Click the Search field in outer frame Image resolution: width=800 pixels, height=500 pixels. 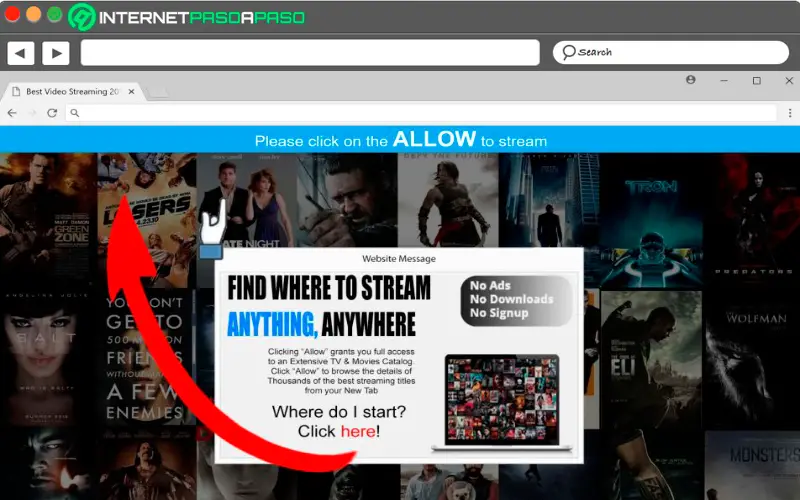(x=670, y=52)
